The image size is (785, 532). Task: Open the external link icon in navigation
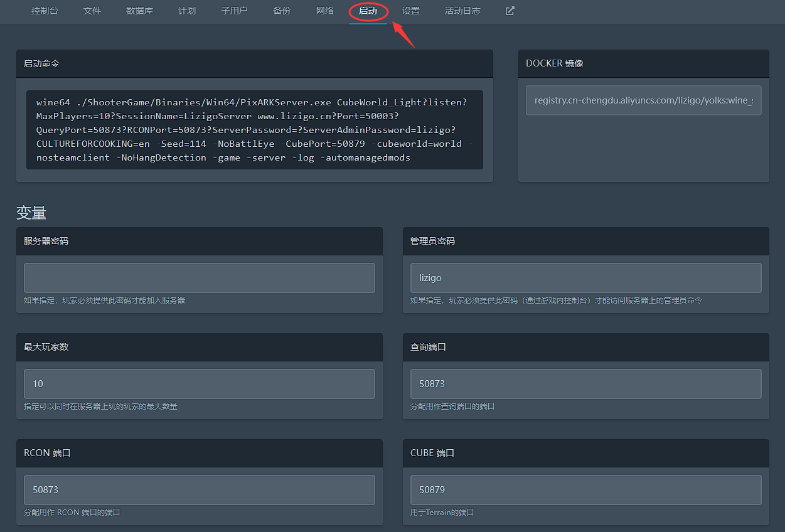[510, 11]
